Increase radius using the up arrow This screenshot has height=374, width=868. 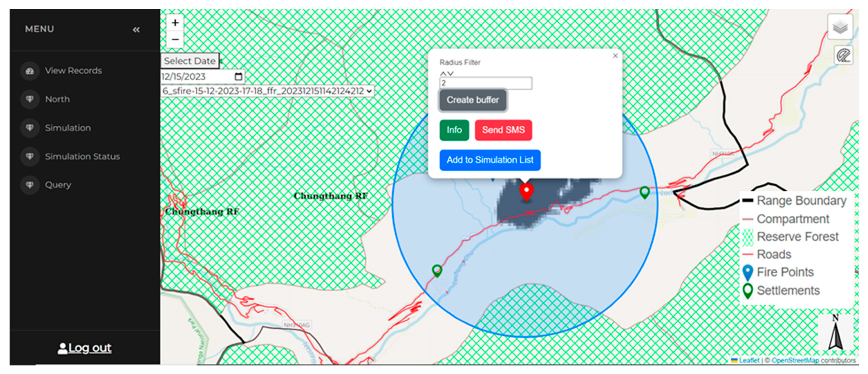tap(443, 74)
